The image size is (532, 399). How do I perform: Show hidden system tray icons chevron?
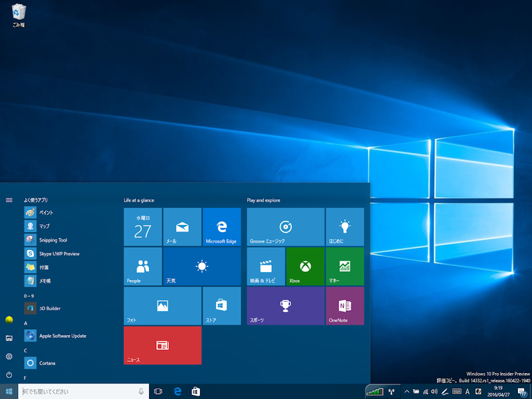tap(407, 392)
